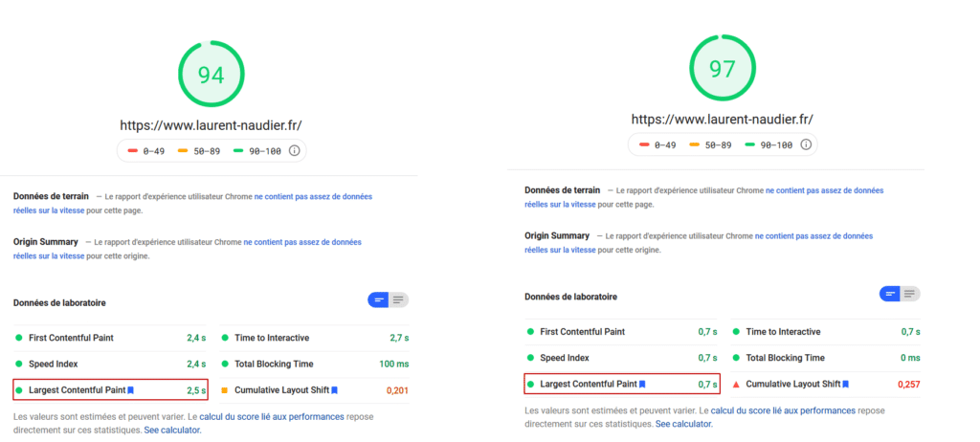Open the left report's 'See calculator' link
Viewport: 980px width, 442px height.
click(172, 431)
